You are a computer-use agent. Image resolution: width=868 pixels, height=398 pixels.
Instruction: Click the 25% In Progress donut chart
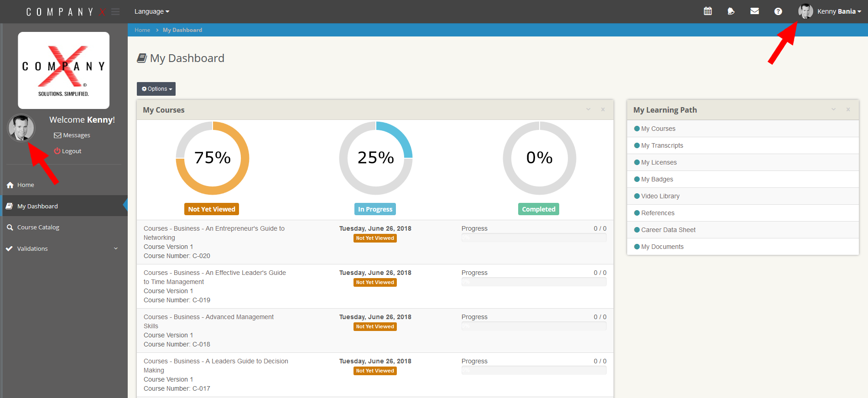[376, 158]
